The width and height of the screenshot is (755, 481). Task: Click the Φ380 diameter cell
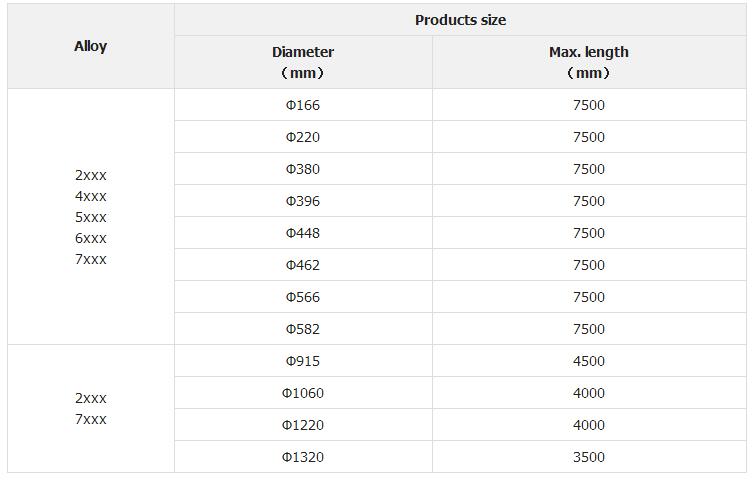click(x=303, y=169)
